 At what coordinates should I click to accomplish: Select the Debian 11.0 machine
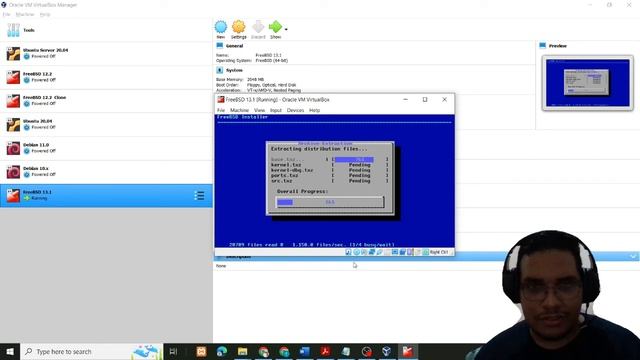(106, 148)
